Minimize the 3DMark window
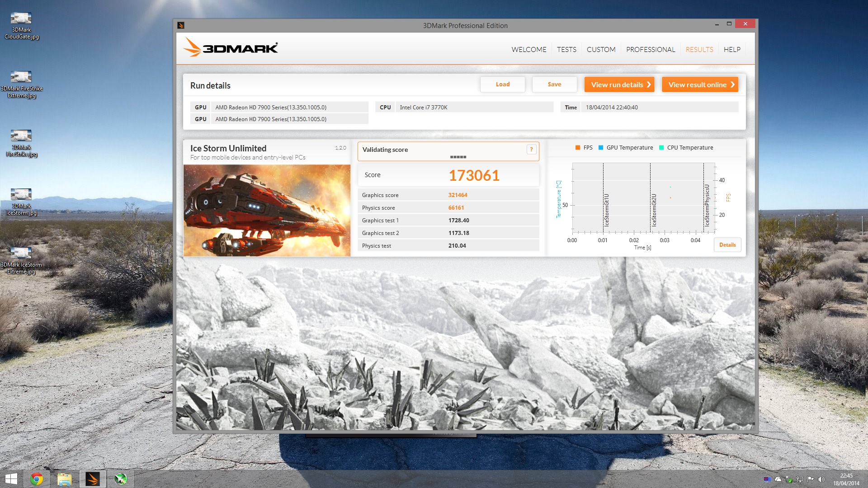 pos(717,24)
